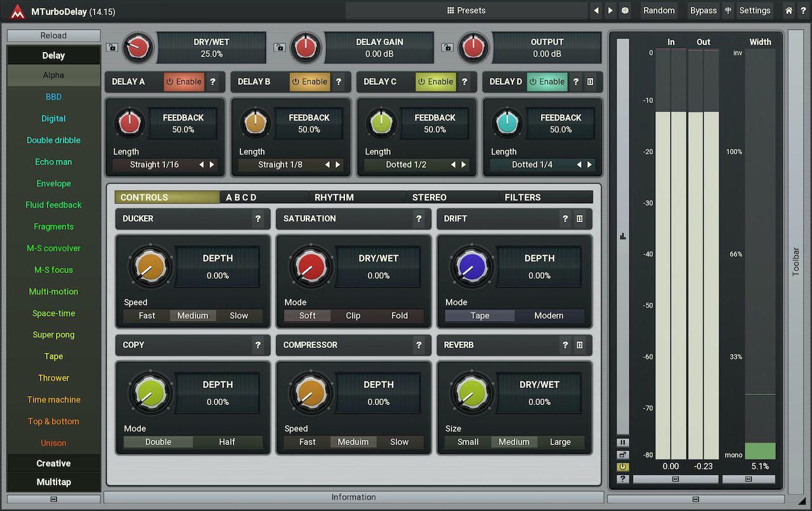Go to the home icon in title bar

point(789,11)
